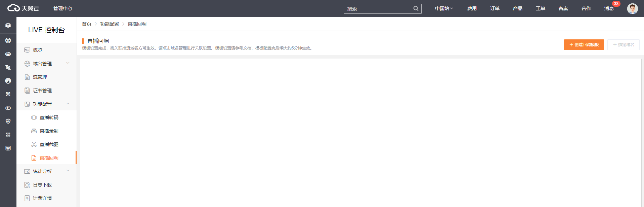Click the 直播截图 scissors icon
644x207 pixels.
coord(34,144)
